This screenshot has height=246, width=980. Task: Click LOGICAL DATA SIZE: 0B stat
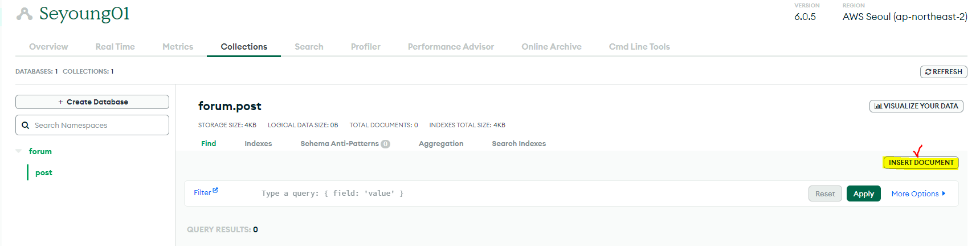[x=303, y=125]
